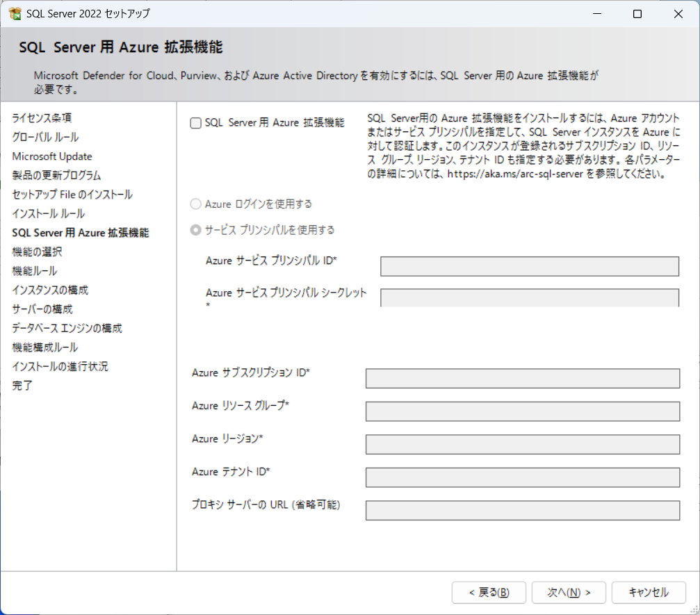Select the サービス プリンシパルを使用する radio button
Screen dimensions: 700x615
click(x=196, y=230)
